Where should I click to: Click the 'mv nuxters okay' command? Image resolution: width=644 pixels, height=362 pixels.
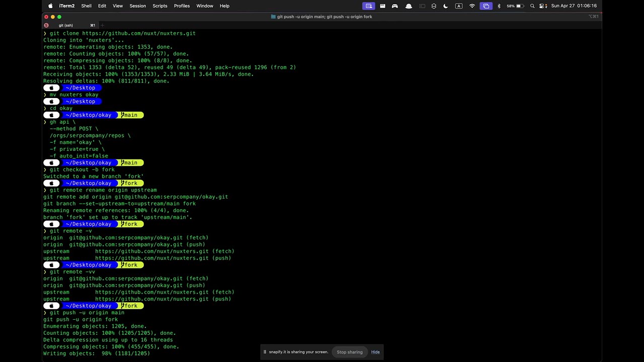point(74,95)
